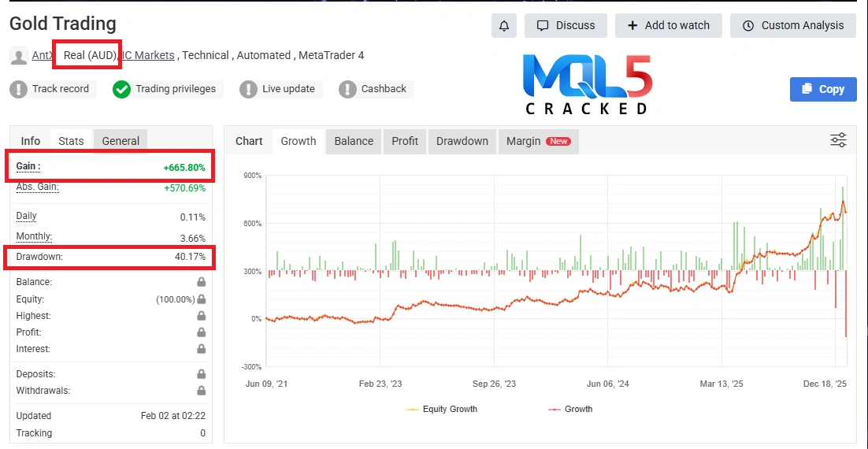
Task: Click the user avatar icon
Action: pyautogui.click(x=19, y=56)
